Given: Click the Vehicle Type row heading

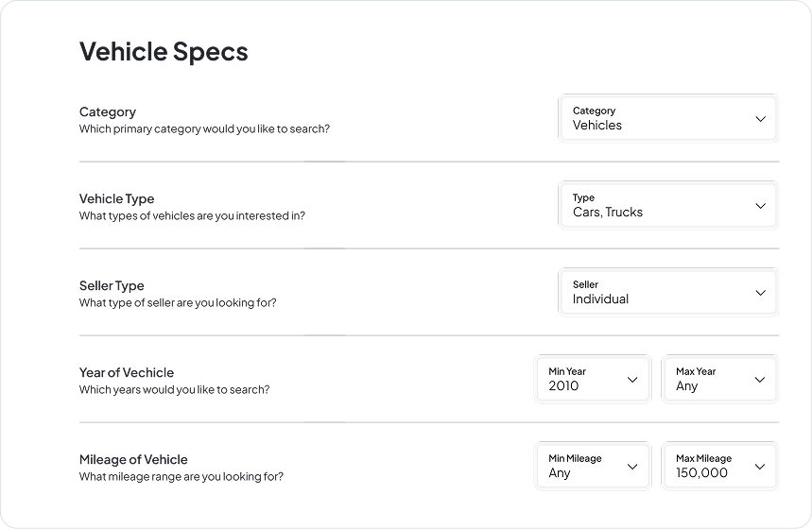Looking at the screenshot, I should (x=116, y=198).
